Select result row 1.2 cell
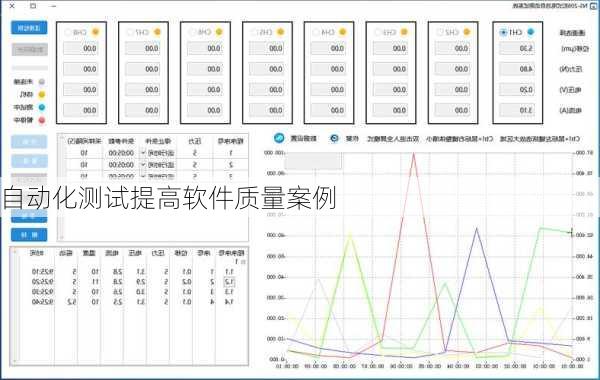Screen dimensions: 600x380 pos(229,282)
